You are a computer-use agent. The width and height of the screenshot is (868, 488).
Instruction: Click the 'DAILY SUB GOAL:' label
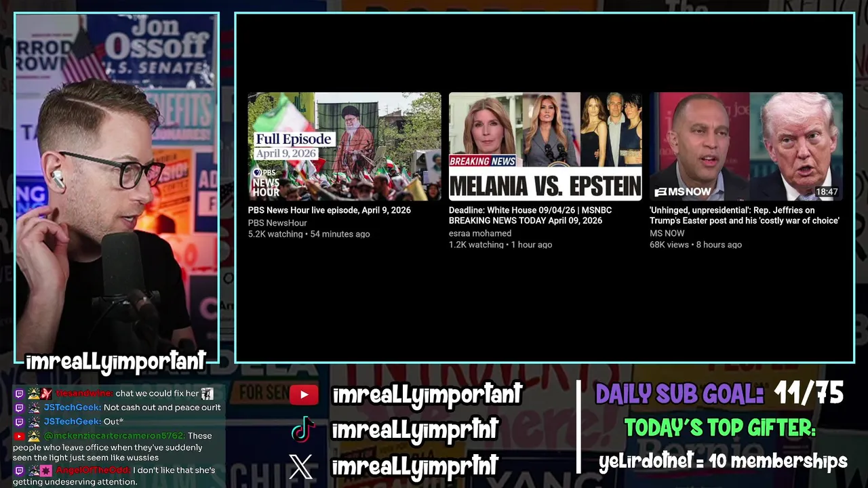coord(679,394)
